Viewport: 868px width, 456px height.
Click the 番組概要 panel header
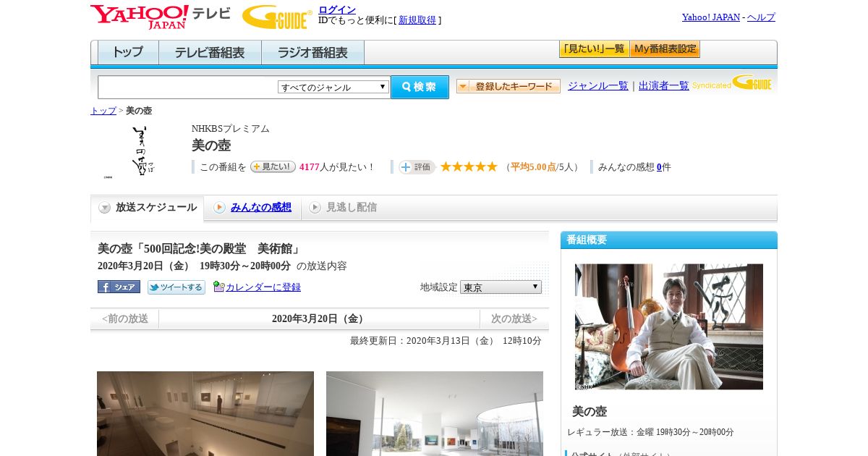click(x=669, y=240)
